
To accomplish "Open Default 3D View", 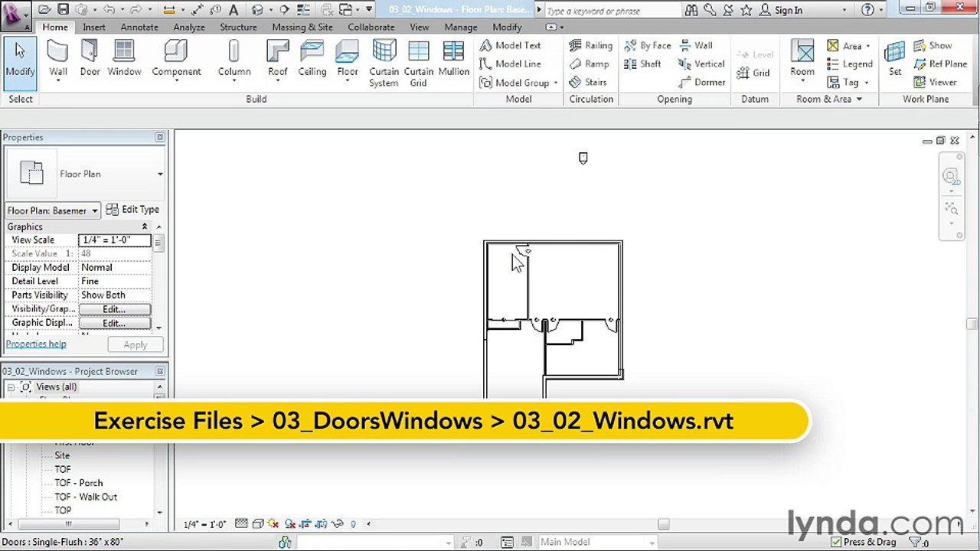I will coord(258,10).
